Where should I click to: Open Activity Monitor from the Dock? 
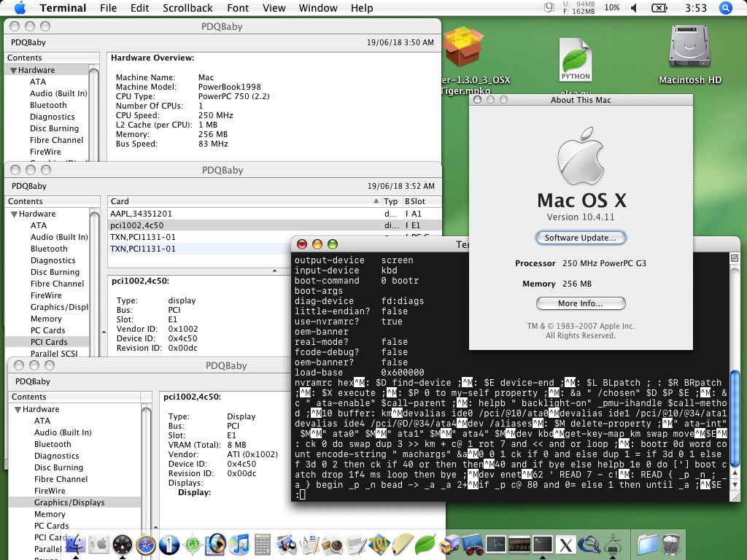click(495, 544)
